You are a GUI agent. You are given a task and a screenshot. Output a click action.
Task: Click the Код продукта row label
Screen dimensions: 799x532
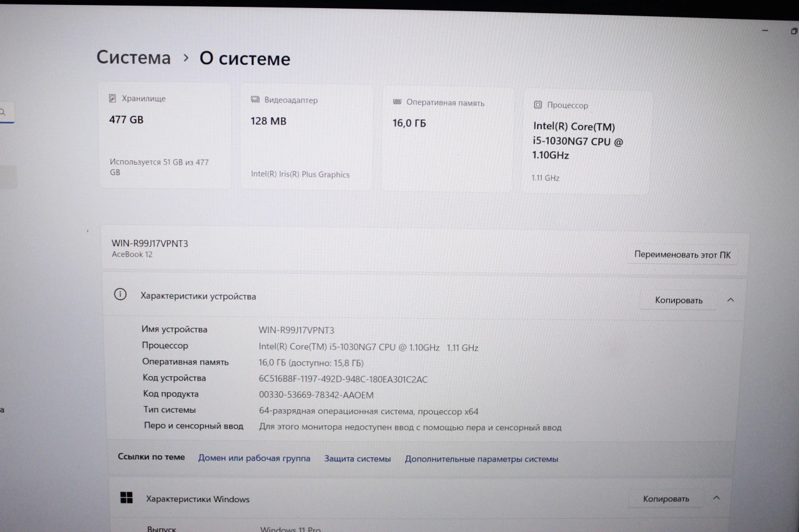tap(171, 394)
